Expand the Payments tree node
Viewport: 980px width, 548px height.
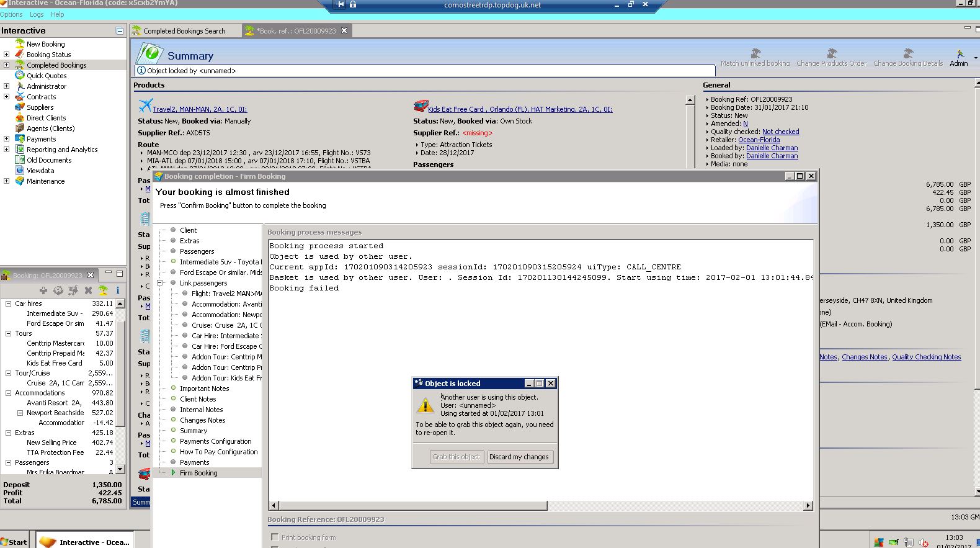tap(6, 138)
